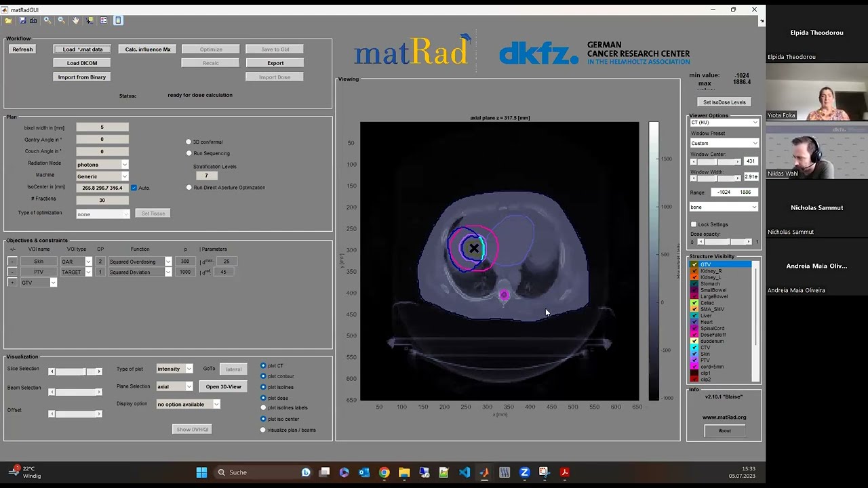Image resolution: width=868 pixels, height=488 pixels.
Task: Select the zoom in magnifier tool
Action: 47,20
